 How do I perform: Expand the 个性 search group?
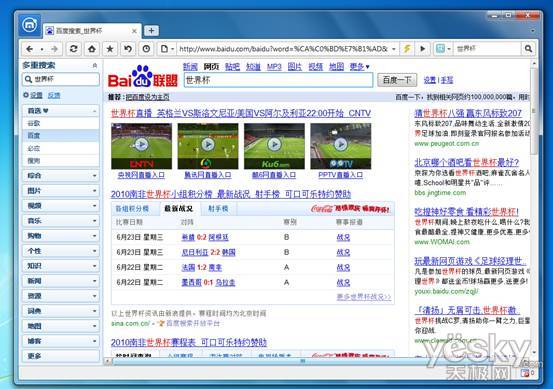[x=61, y=251]
